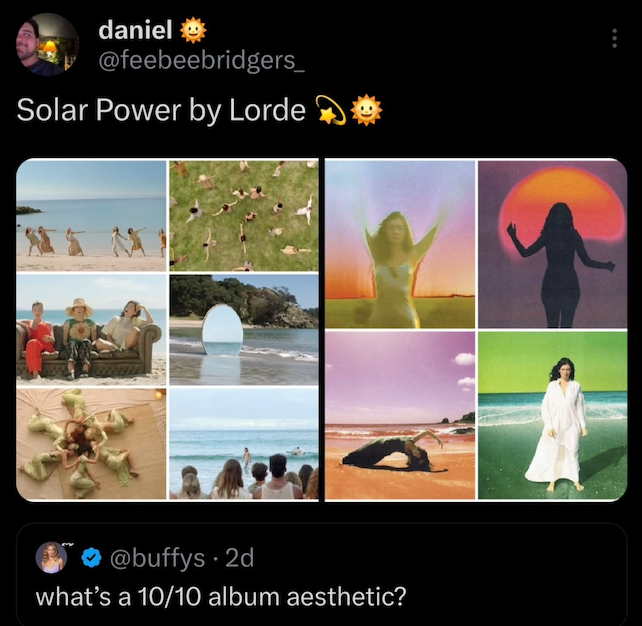View the backbend on orange beach image
The image size is (642, 626).
click(400, 416)
